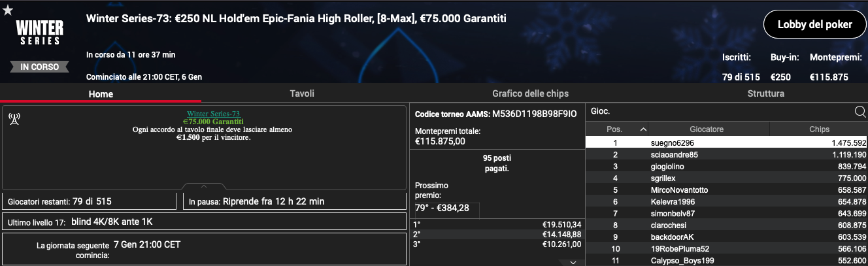
Task: Open the Winter Series-73 link
Action: [x=213, y=114]
